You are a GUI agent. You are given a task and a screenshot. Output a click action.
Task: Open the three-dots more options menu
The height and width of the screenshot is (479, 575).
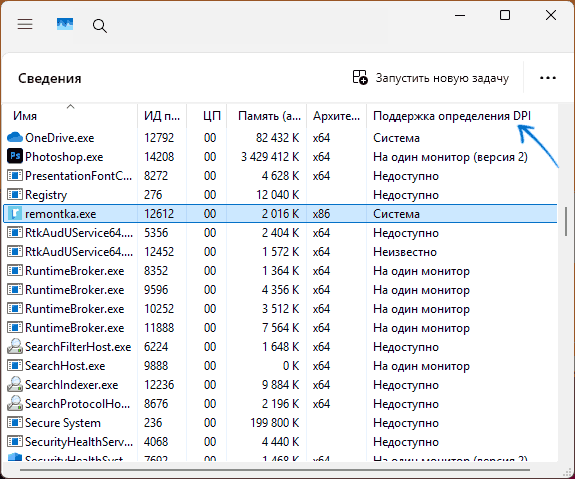(548, 78)
